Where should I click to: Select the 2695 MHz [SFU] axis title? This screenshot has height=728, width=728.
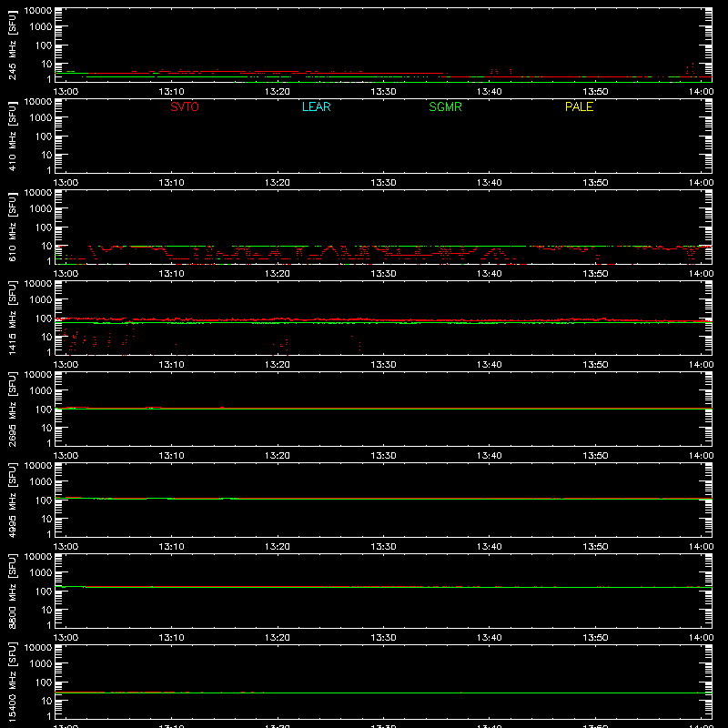click(x=12, y=409)
